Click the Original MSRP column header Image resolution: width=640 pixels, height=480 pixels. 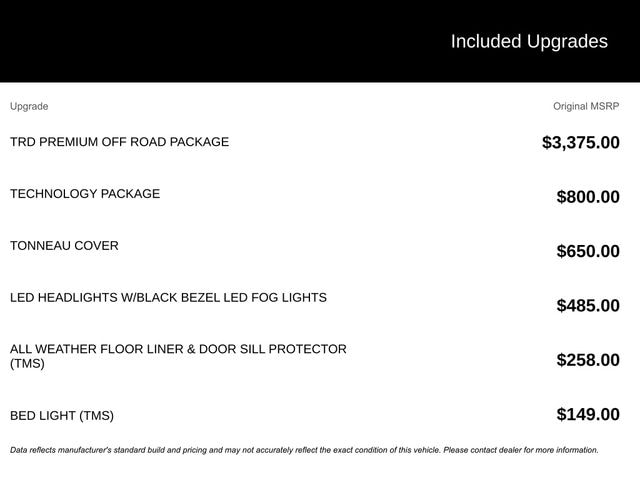pos(586,106)
